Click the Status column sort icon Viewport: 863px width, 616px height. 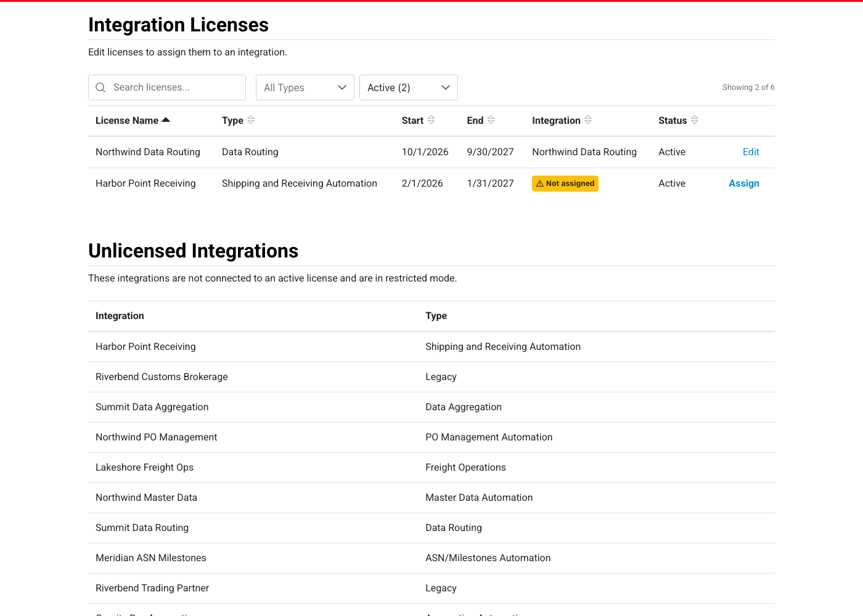click(x=695, y=120)
